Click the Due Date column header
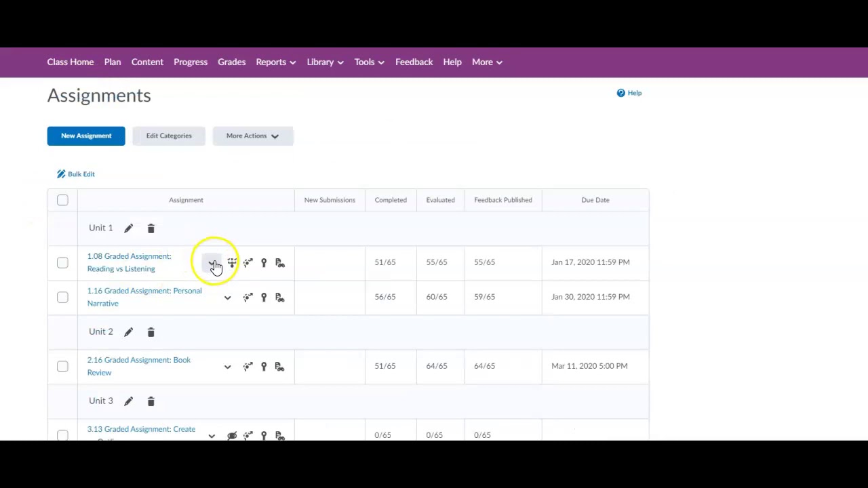The image size is (868, 488). [595, 200]
